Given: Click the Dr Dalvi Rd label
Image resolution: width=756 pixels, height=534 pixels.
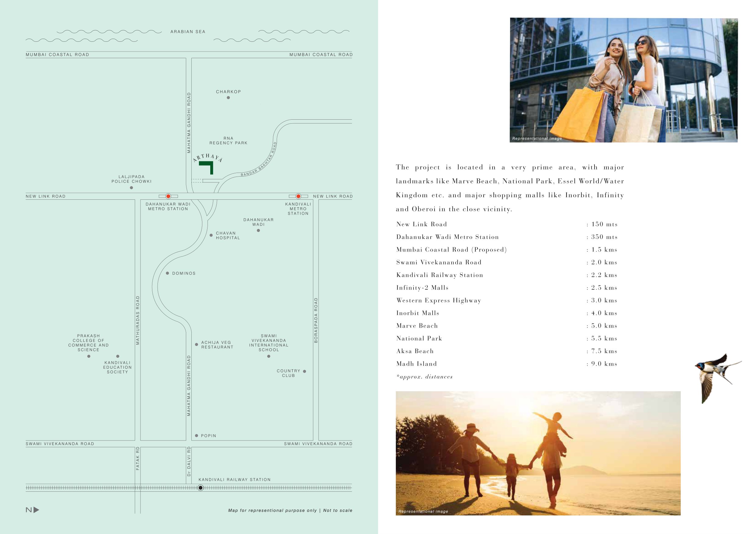Looking at the screenshot, I should (x=189, y=461).
